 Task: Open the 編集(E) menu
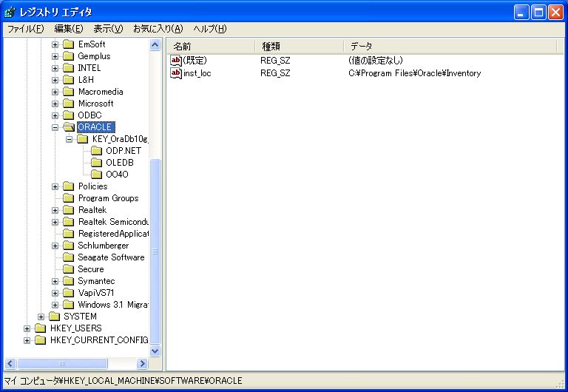(x=69, y=29)
